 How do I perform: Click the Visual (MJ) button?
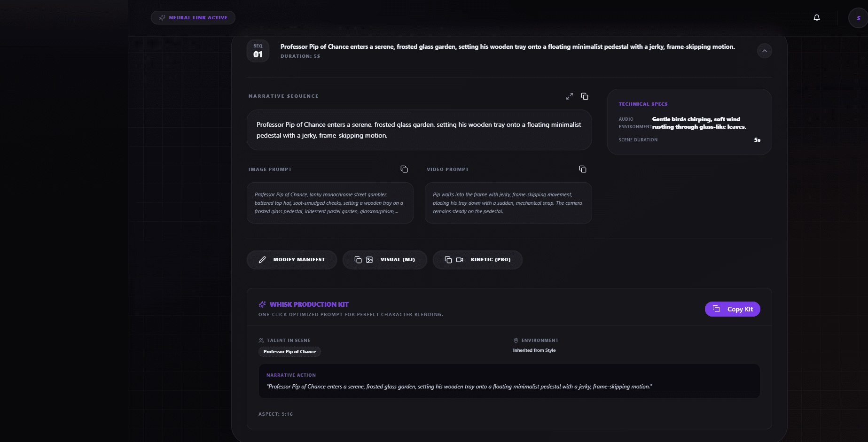(384, 260)
